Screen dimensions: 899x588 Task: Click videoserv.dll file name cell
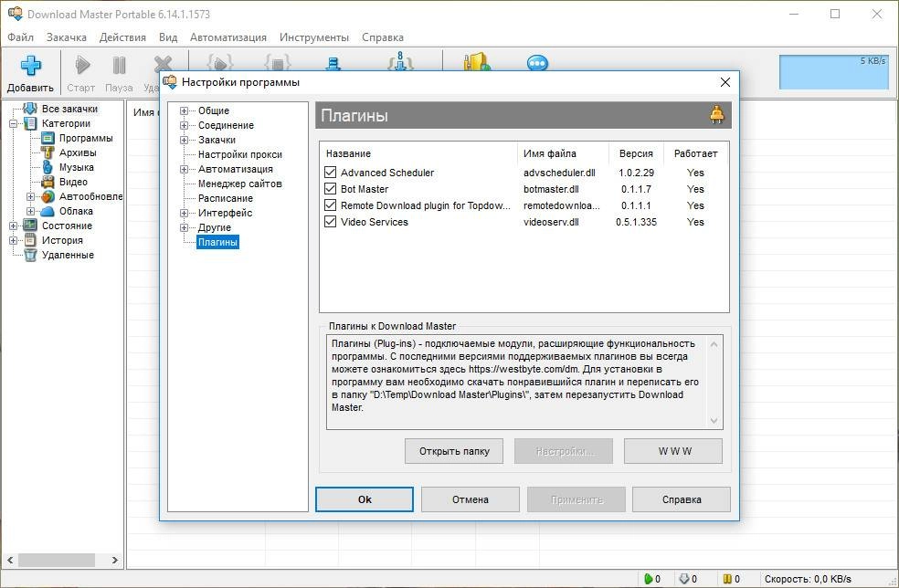[551, 222]
